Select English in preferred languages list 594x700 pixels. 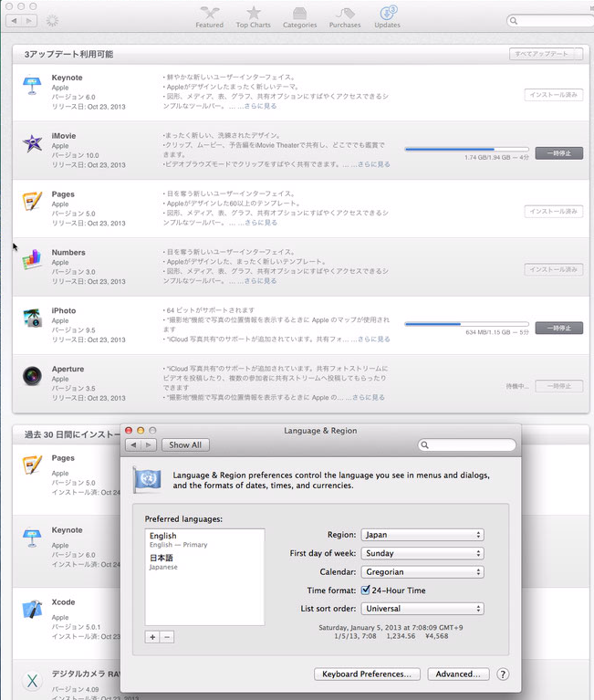point(204,539)
